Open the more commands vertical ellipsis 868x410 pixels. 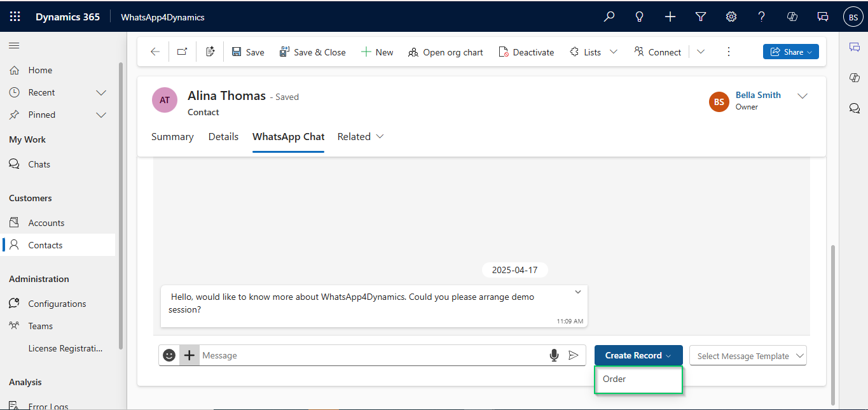pos(729,52)
